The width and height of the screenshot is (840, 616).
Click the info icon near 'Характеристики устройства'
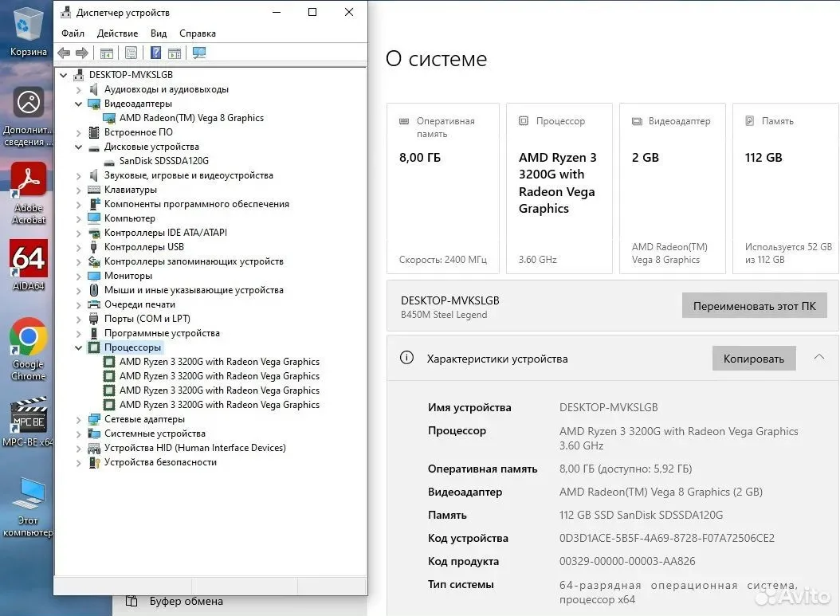[406, 357]
